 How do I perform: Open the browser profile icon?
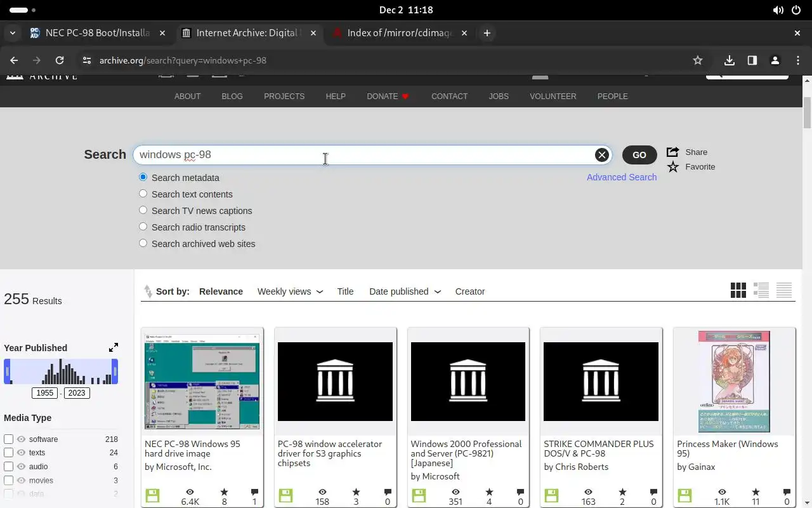click(775, 60)
